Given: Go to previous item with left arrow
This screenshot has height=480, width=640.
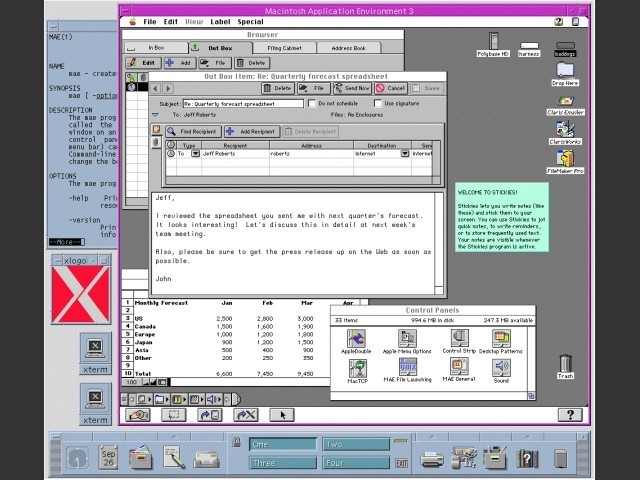Looking at the screenshot, I should click(155, 88).
